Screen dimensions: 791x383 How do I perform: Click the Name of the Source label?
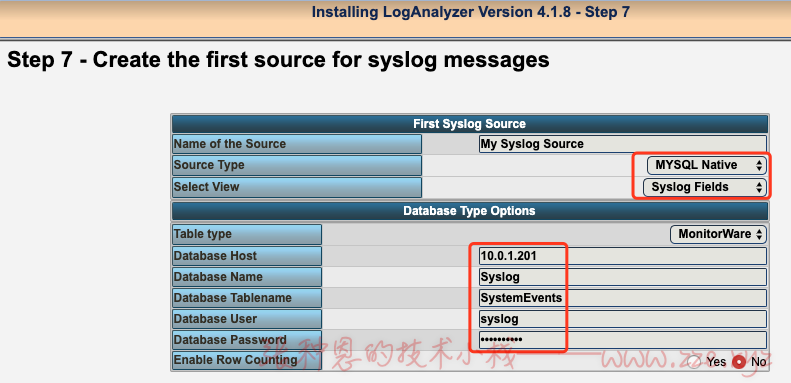(297, 144)
